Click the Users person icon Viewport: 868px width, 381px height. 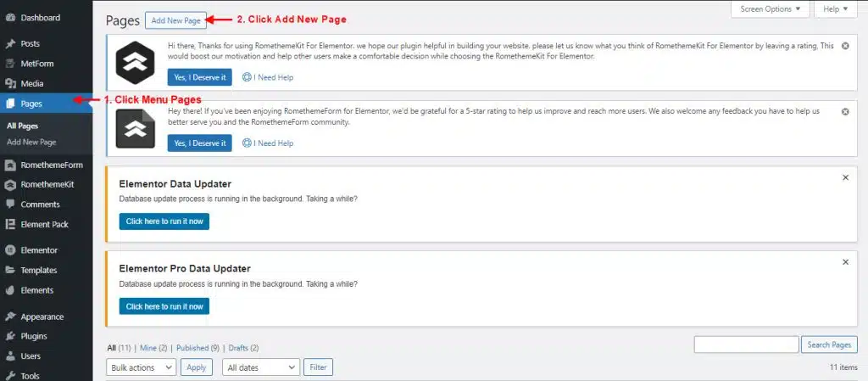tap(10, 356)
